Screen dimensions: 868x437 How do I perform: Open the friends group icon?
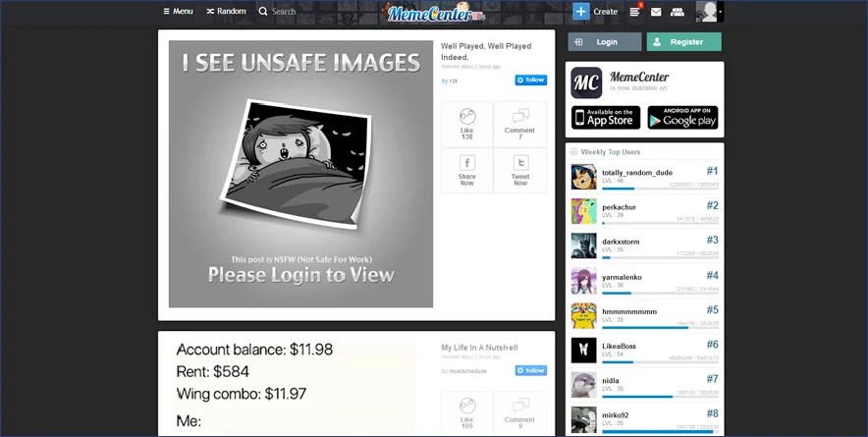(677, 11)
